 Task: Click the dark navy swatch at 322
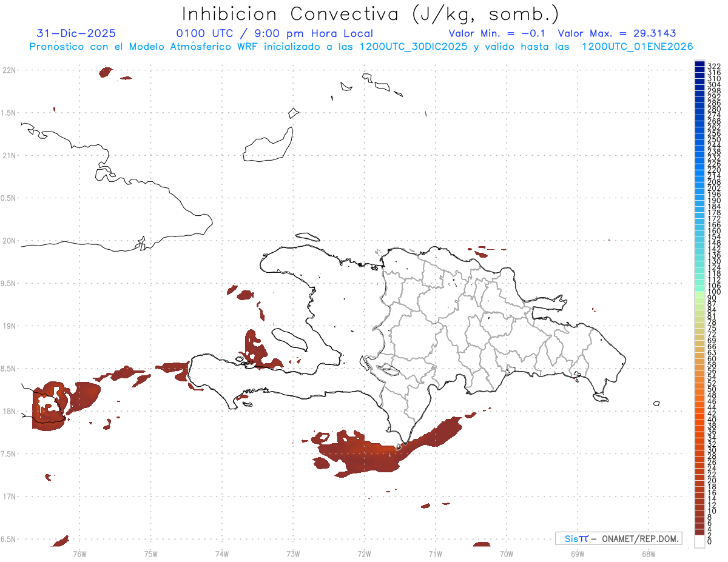[x=699, y=64]
